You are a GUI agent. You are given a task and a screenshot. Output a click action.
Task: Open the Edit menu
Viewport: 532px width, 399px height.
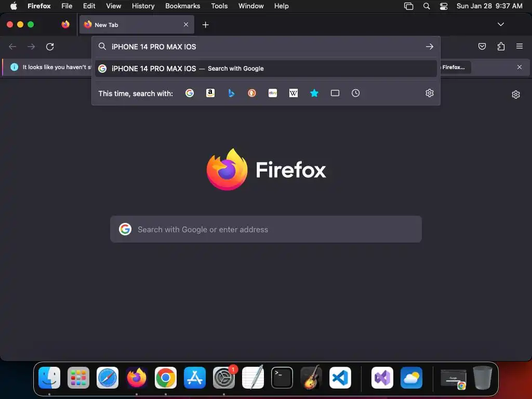(89, 6)
